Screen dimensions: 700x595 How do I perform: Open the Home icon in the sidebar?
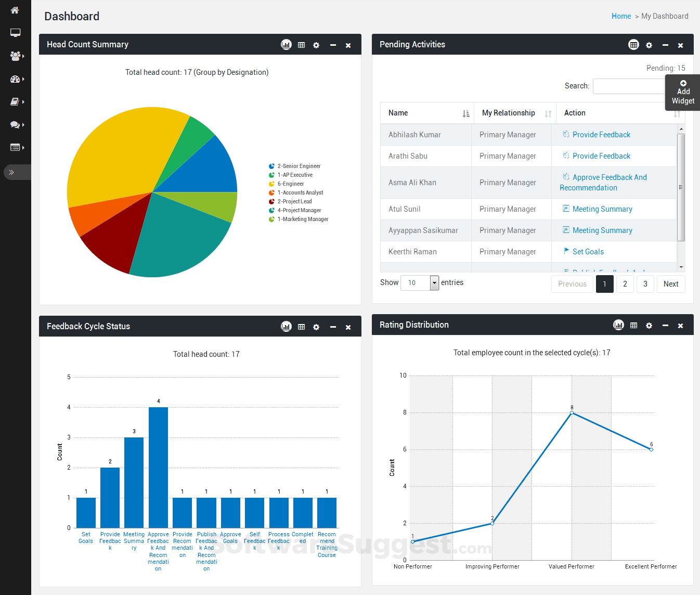pos(15,10)
